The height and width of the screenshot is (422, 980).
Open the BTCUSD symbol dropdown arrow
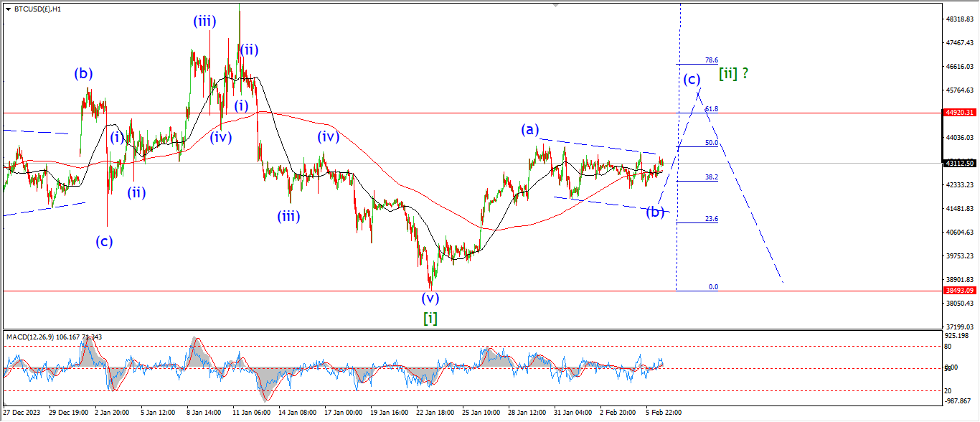click(8, 9)
